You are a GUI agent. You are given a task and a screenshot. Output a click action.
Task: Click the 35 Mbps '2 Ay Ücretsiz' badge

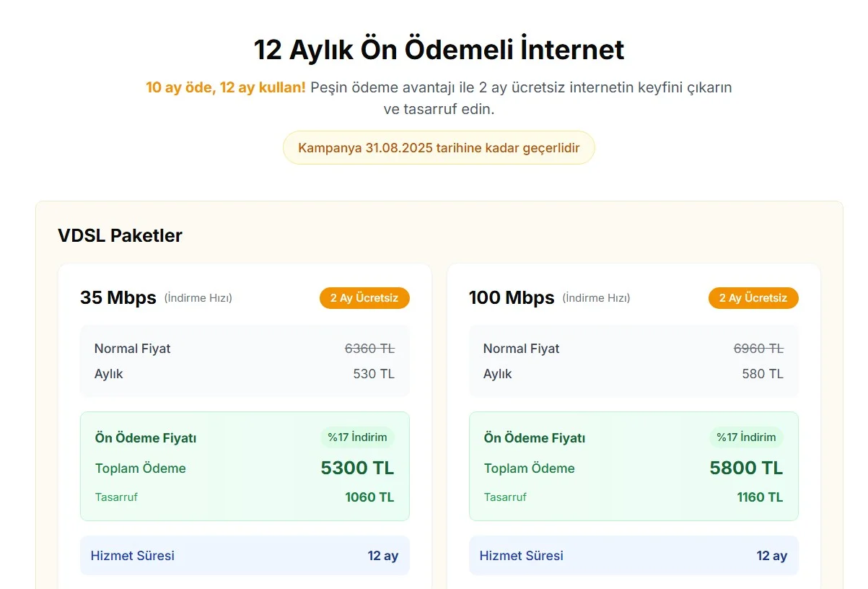tap(364, 298)
